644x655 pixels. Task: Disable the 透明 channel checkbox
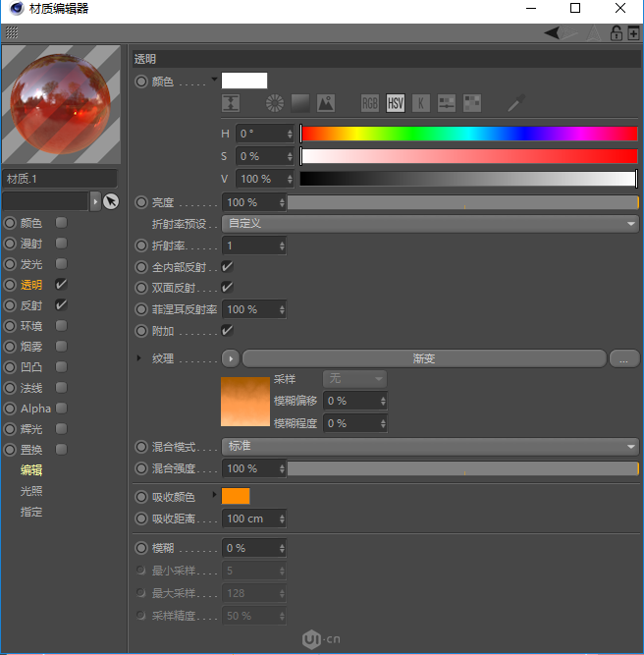coord(62,285)
